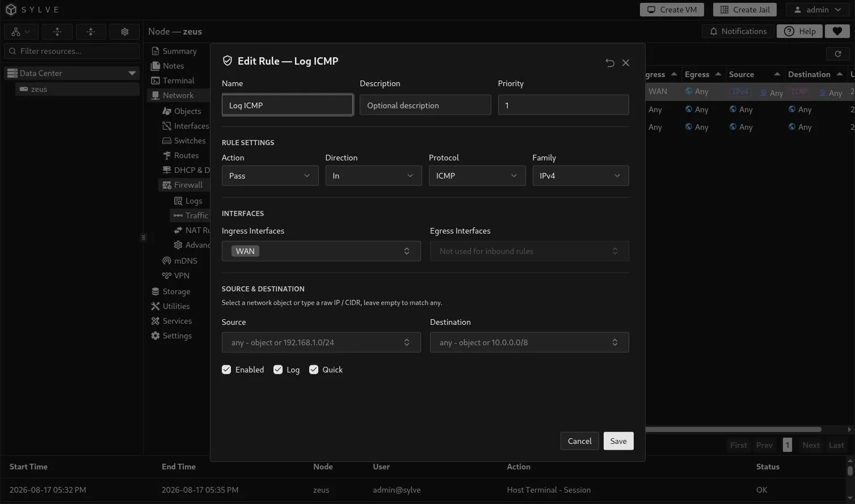The width and height of the screenshot is (855, 504).
Task: Open the Source network object combo box
Action: click(321, 342)
